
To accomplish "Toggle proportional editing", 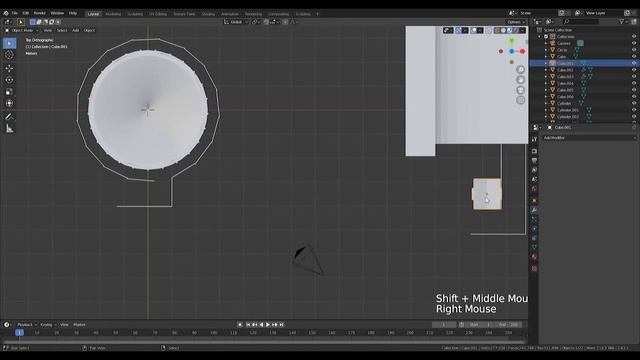I will (x=285, y=22).
